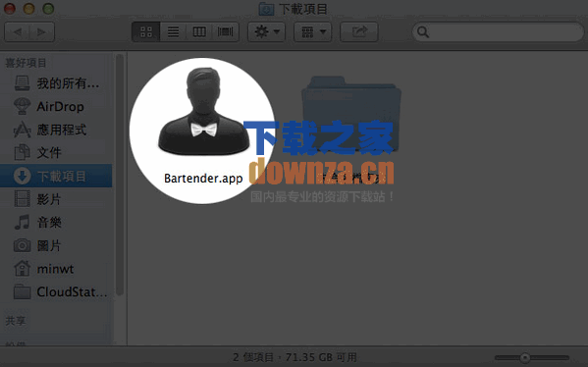Open 文件 folder in sidebar

(56, 152)
